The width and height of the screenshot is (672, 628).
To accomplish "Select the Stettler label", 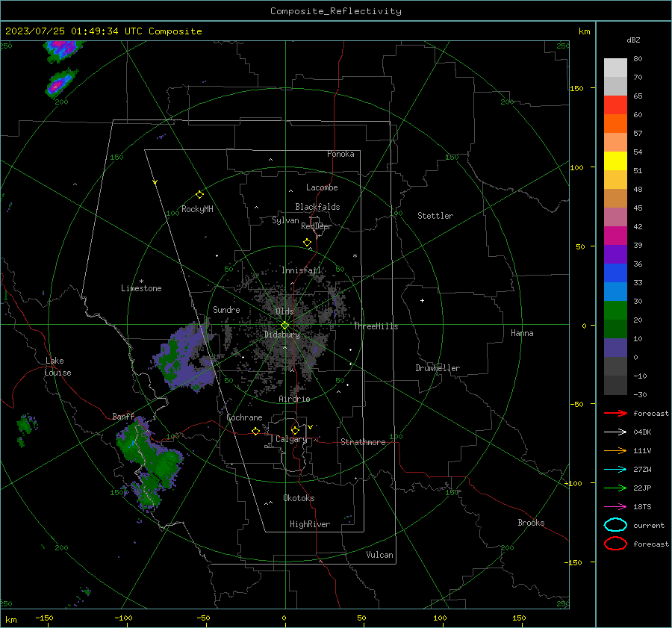I will (x=435, y=216).
